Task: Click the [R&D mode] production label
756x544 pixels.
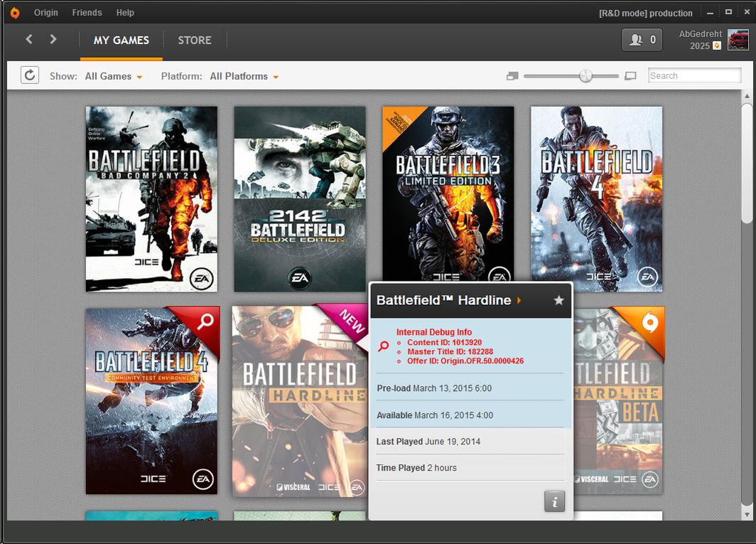Action: click(x=646, y=13)
